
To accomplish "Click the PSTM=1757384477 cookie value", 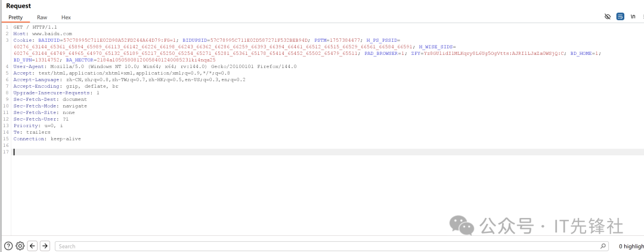I will pos(338,40).
